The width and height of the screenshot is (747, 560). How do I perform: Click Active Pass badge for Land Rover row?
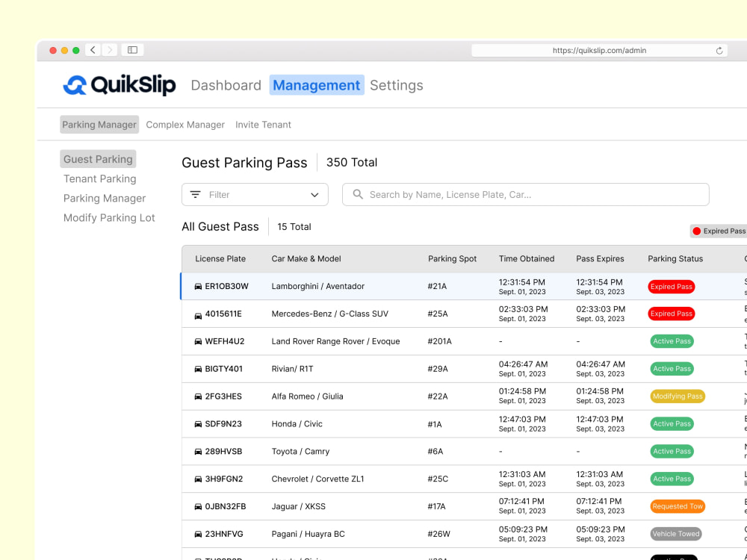(x=672, y=341)
